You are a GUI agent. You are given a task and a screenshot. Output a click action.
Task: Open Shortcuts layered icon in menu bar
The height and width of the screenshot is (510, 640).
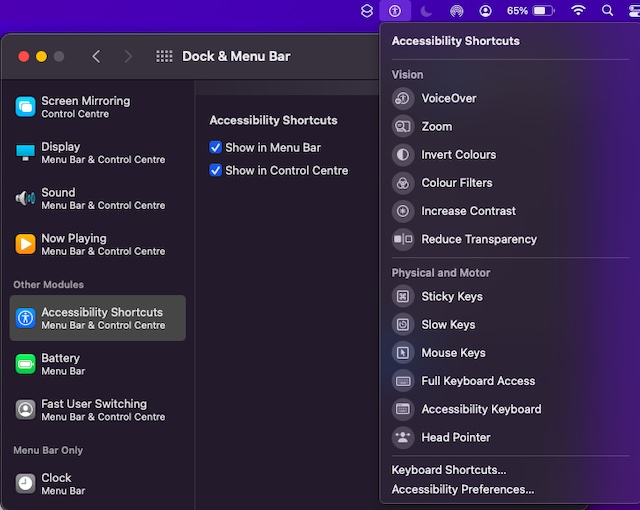pos(367,11)
